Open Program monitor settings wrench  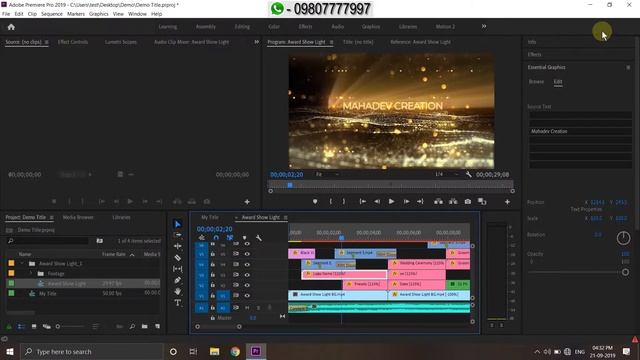[469, 174]
